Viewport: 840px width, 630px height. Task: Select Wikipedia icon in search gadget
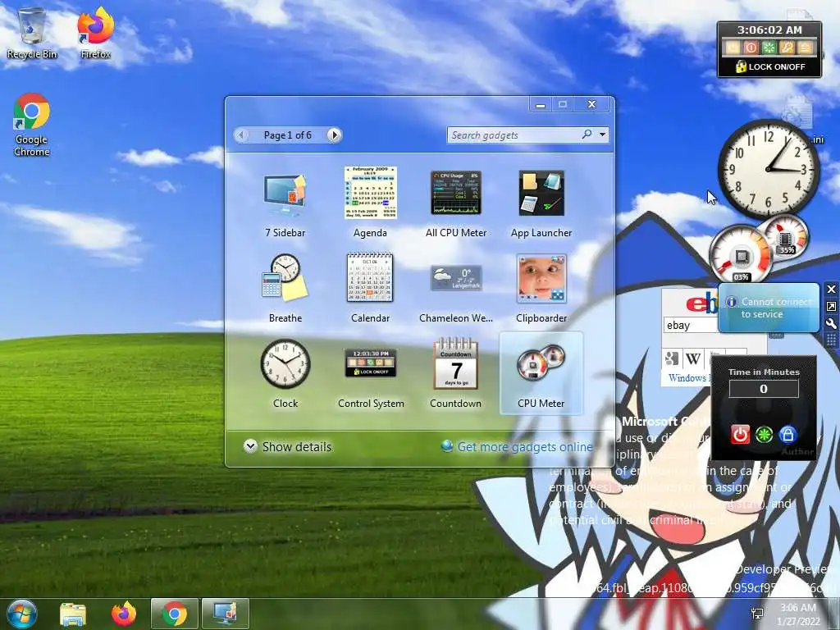(693, 358)
